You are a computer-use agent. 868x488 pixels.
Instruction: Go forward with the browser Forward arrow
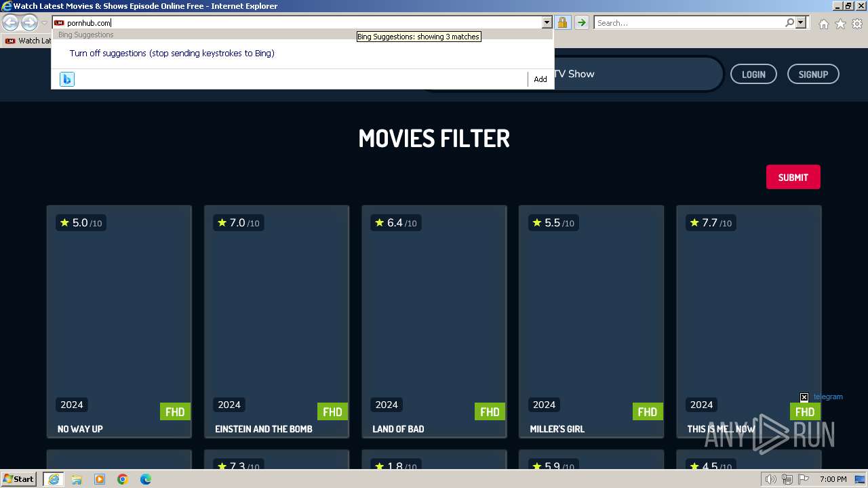(x=29, y=23)
